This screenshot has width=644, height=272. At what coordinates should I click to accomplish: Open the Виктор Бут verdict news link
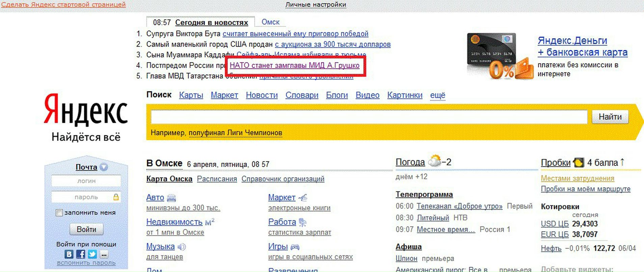pos(295,34)
